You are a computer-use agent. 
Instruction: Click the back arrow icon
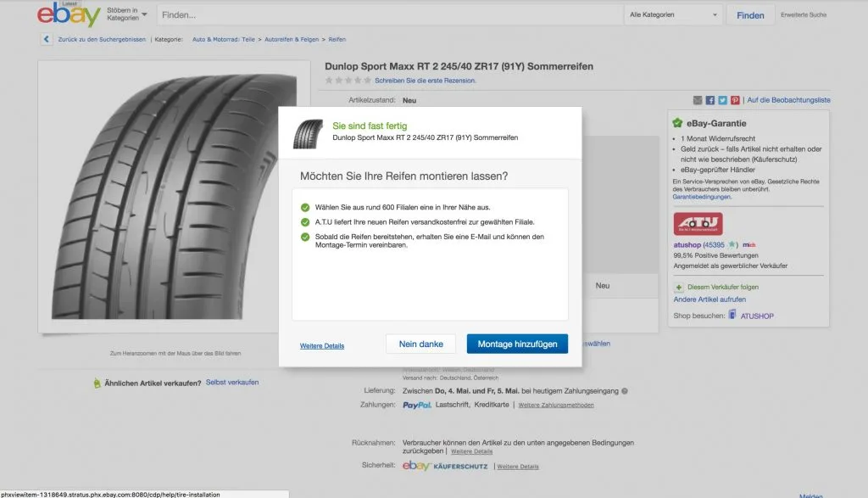click(47, 39)
